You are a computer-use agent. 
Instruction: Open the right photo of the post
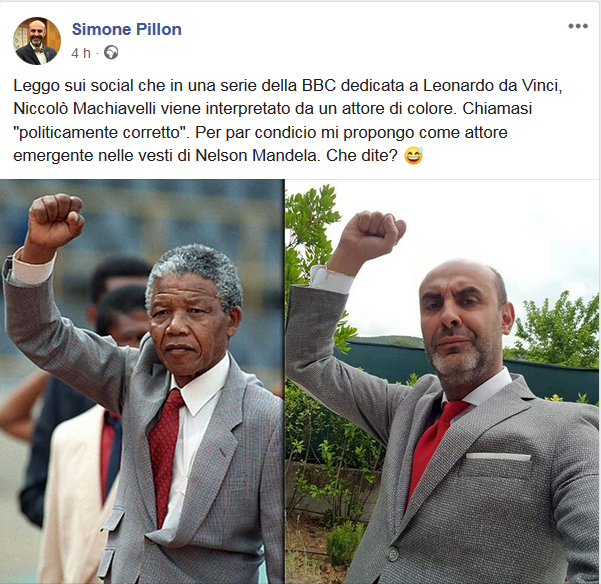coord(443,381)
